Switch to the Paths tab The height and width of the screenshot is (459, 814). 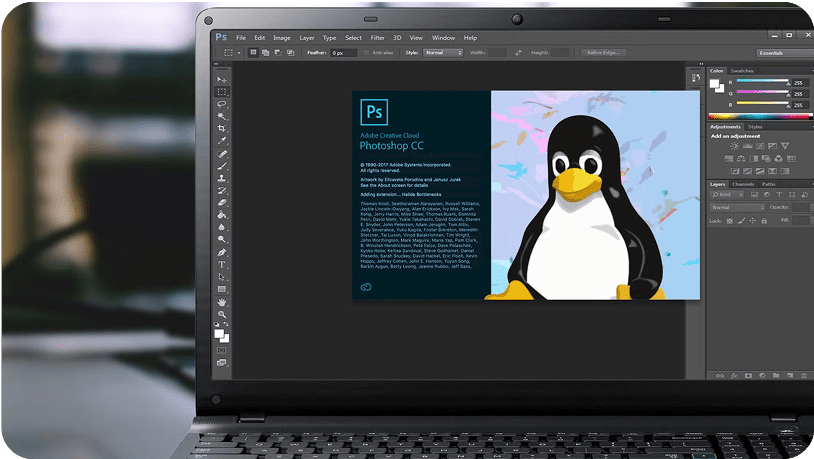coord(769,184)
